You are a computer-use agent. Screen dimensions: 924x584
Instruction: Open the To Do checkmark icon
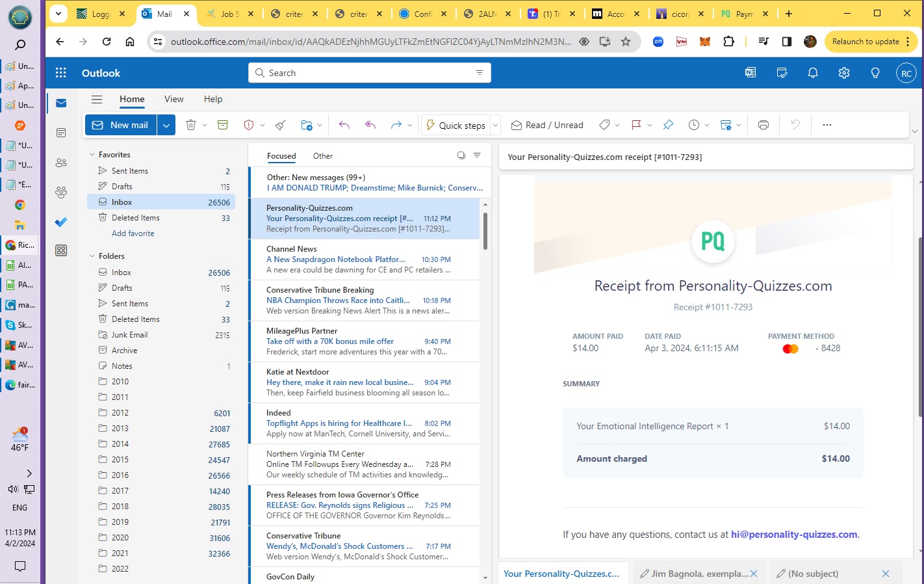[61, 222]
